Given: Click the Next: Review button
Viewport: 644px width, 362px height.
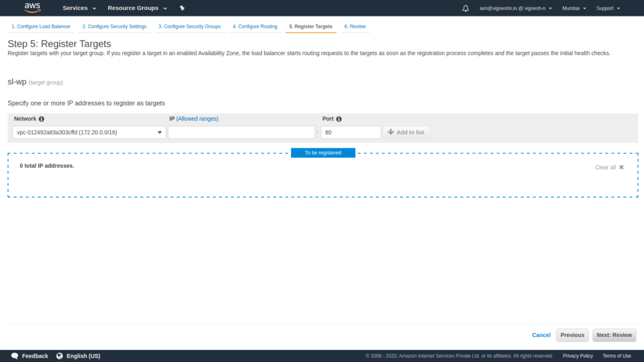Looking at the screenshot, I should click(614, 335).
